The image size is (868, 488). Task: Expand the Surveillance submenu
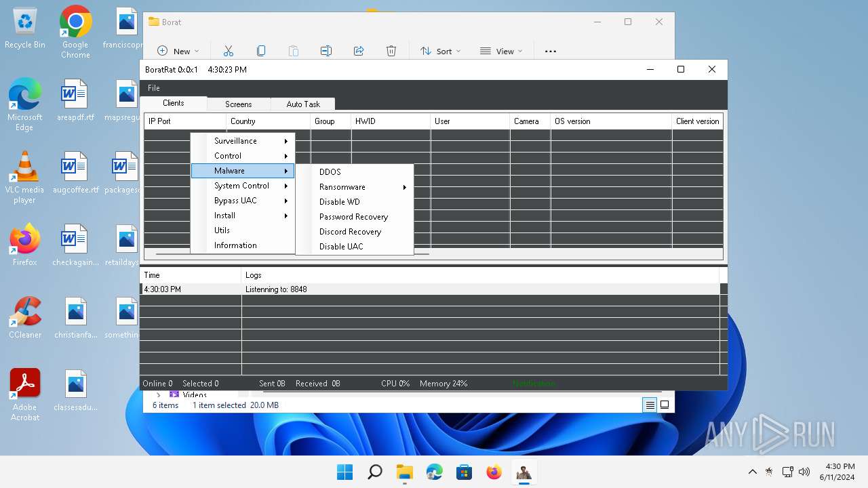(x=243, y=141)
